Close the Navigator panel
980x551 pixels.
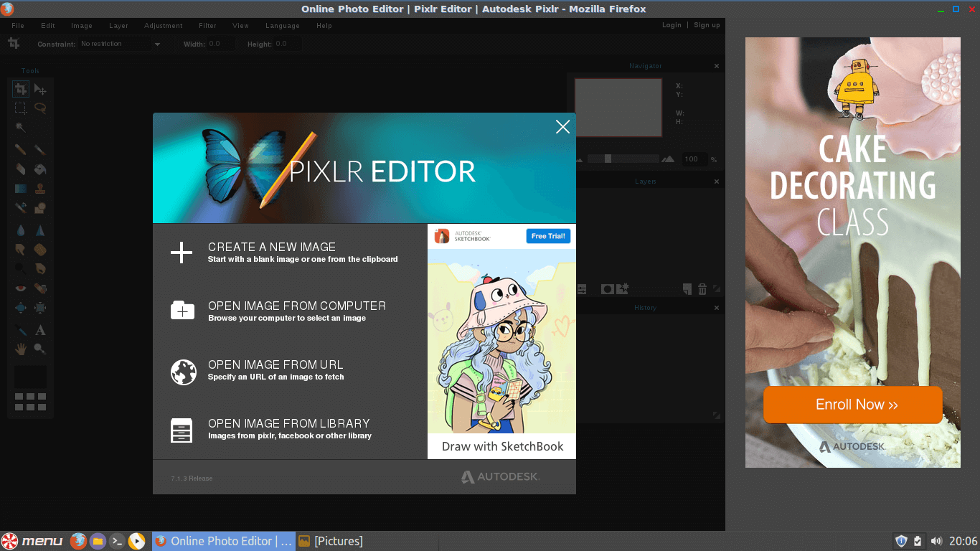click(716, 66)
